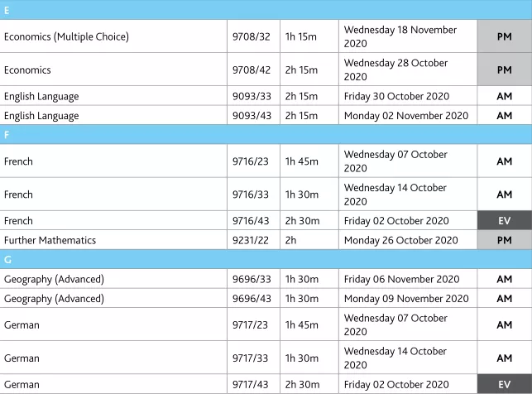Select the 9716/23 French code cell

pyautogui.click(x=253, y=161)
